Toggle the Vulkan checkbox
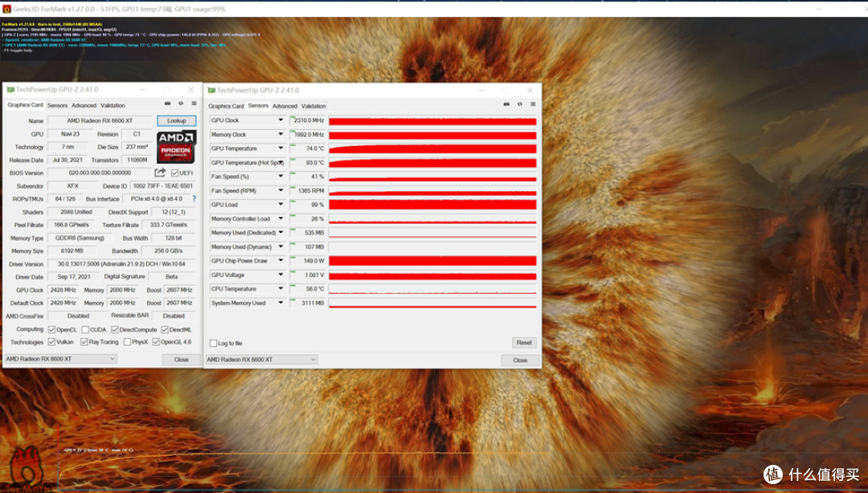The image size is (868, 493). (x=51, y=342)
